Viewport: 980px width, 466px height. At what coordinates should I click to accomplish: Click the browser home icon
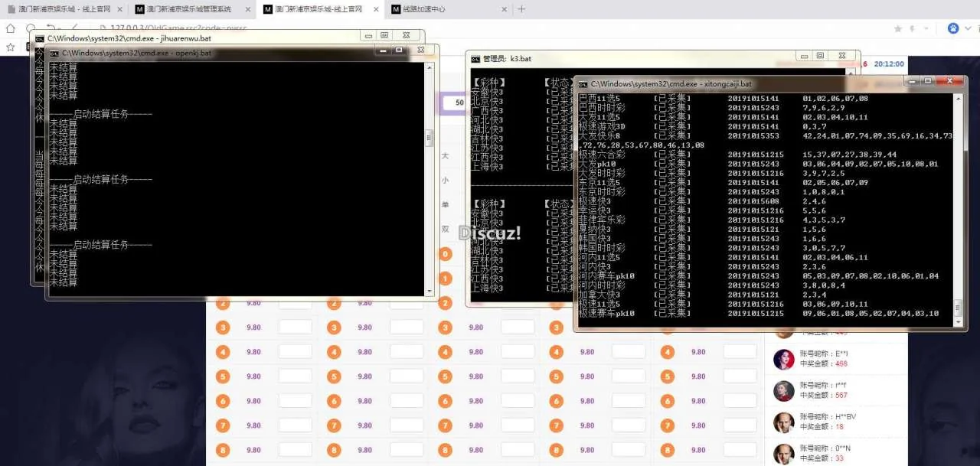(x=10, y=28)
